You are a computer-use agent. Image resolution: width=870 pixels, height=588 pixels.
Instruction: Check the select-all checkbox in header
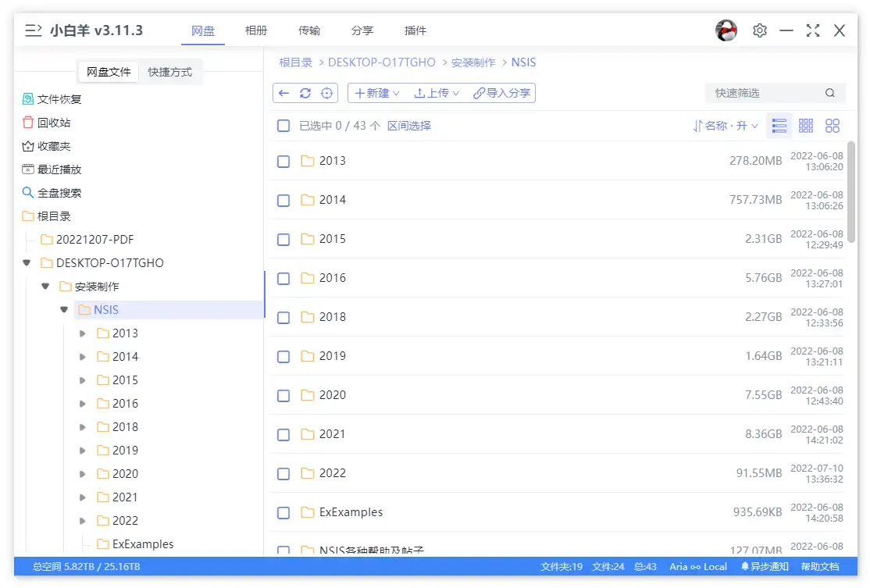point(283,125)
